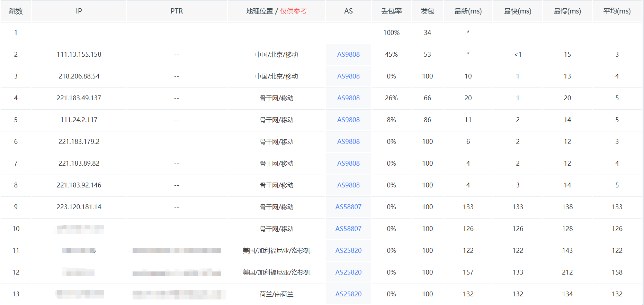Select IP address 221.183.49.137
Screen dimensions: 644x305
pyautogui.click(x=79, y=98)
